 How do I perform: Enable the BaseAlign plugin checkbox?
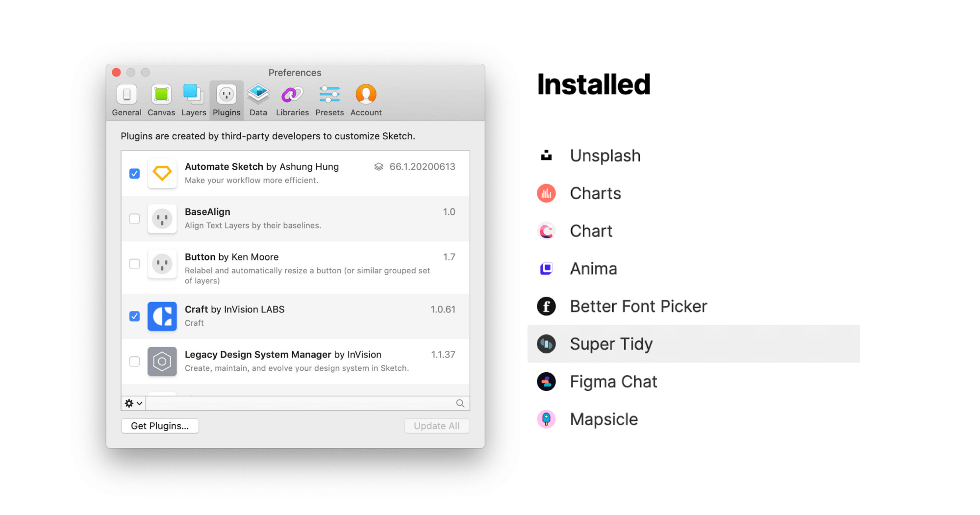click(134, 219)
